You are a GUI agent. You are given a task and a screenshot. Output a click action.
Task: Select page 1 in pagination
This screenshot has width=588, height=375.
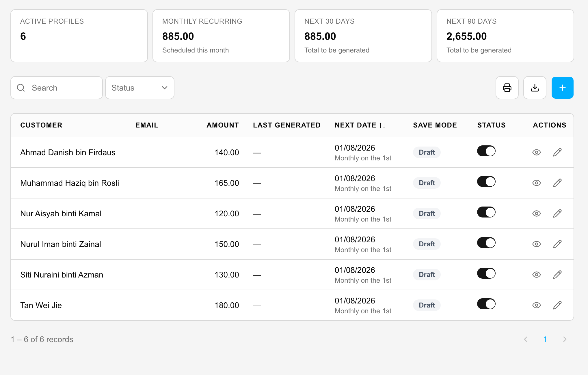click(x=545, y=339)
